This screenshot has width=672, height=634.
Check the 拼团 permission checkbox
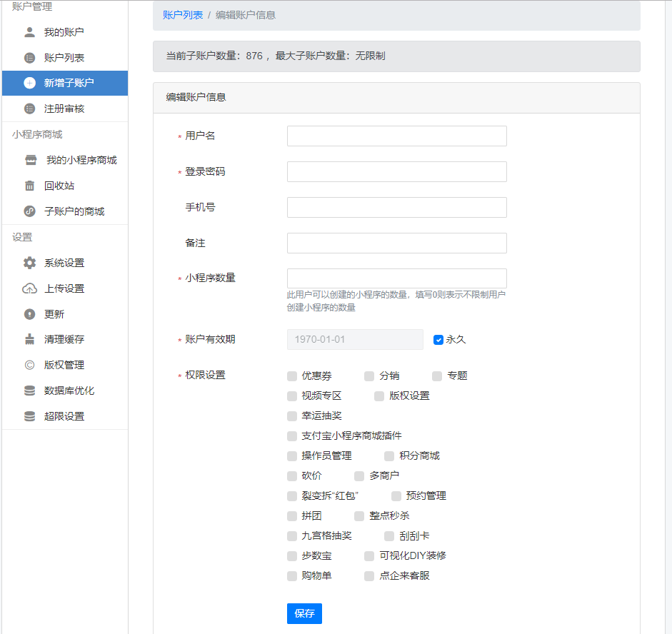point(292,515)
